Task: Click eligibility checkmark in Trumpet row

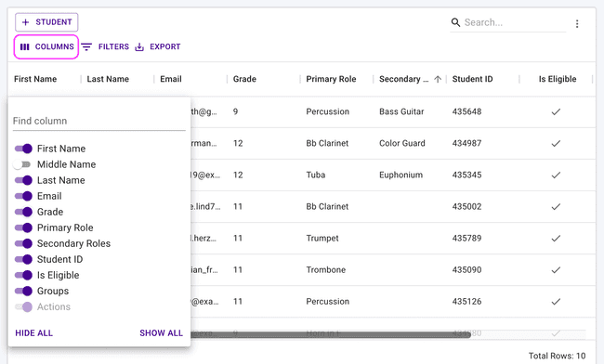Action: [556, 238]
